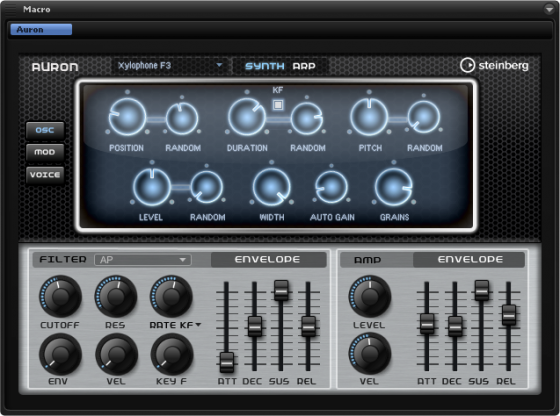Click the filter envelope SUS slider handle
Image resolution: width=560 pixels, height=416 pixels.
[281, 290]
